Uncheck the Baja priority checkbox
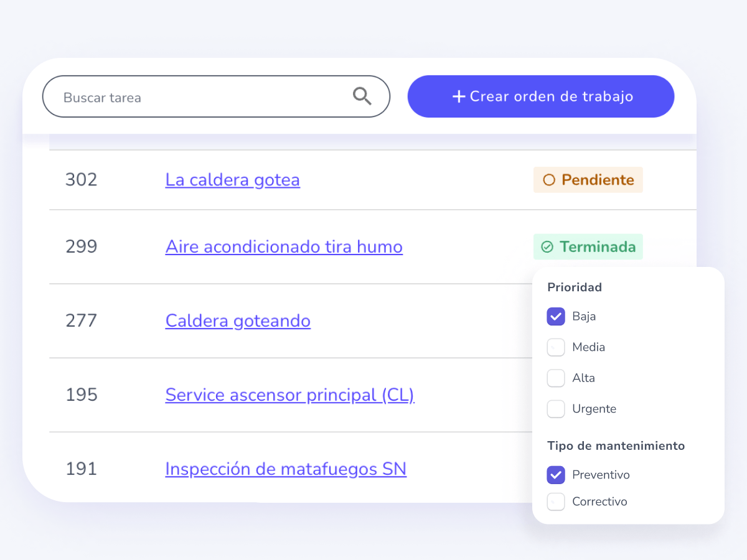Screen dimensions: 747x560 (556, 317)
